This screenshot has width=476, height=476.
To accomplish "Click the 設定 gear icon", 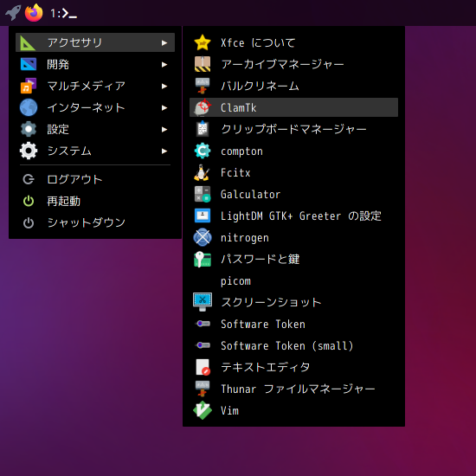I will coord(29,129).
